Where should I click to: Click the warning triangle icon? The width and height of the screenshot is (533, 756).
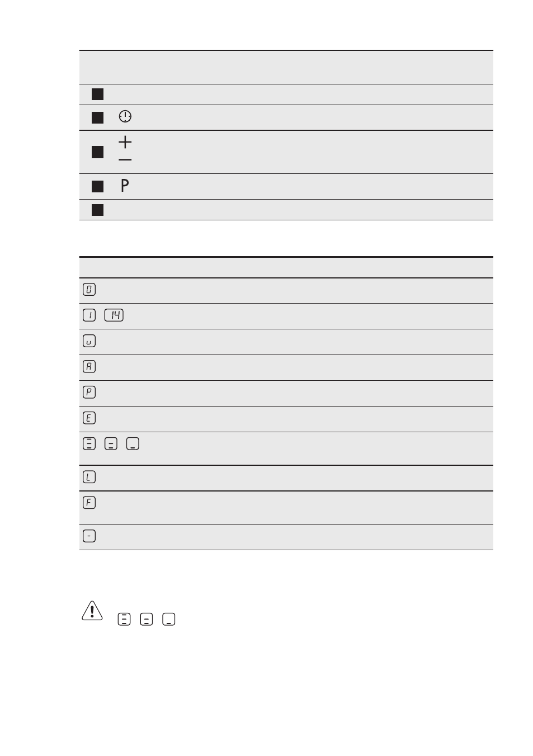coord(92,611)
